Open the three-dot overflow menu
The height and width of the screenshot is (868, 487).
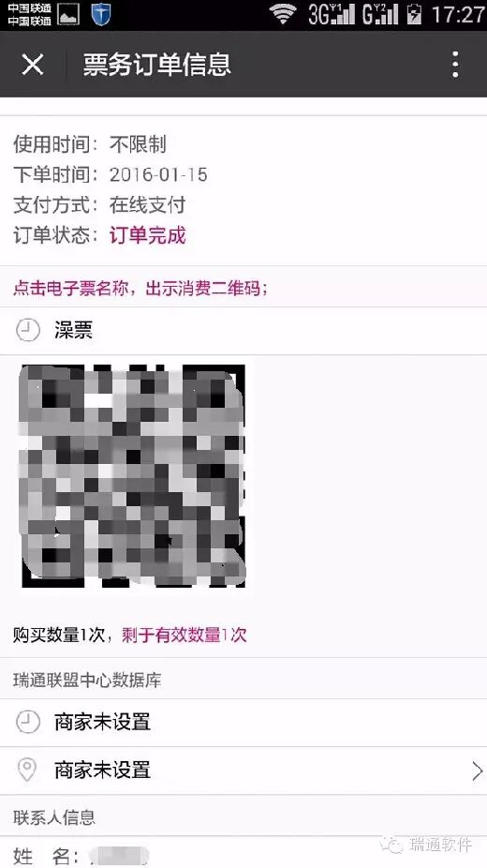tap(455, 65)
